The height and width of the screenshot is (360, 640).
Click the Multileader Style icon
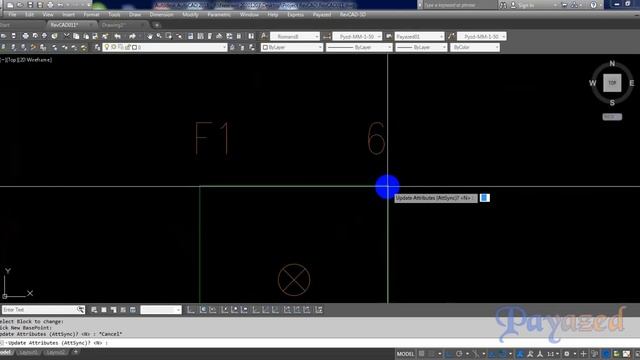[x=451, y=36]
